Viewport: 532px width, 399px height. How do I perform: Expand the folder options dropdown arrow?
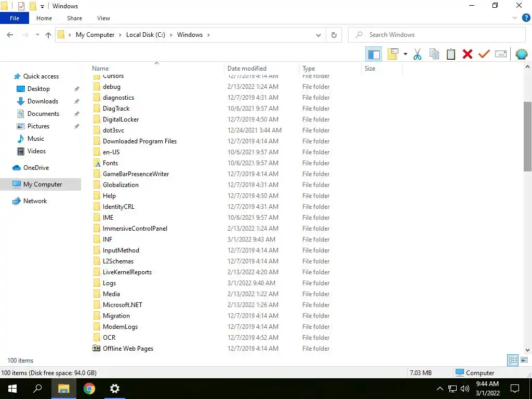tap(405, 54)
